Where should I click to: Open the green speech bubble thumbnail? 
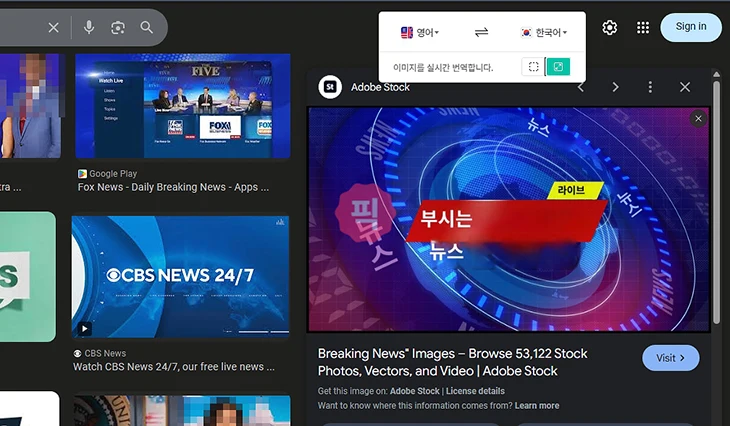27,277
